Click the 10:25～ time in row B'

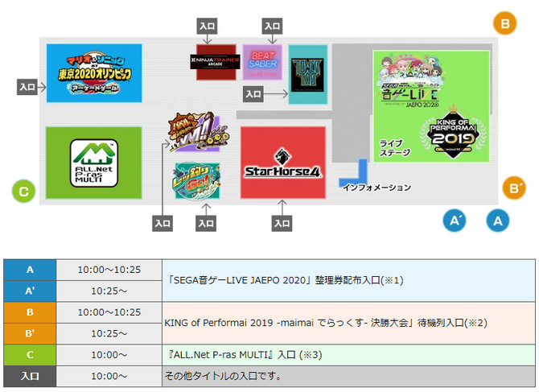109,333
